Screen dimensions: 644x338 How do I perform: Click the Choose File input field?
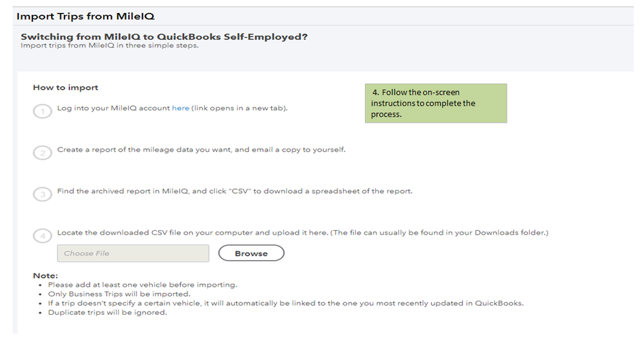click(133, 253)
